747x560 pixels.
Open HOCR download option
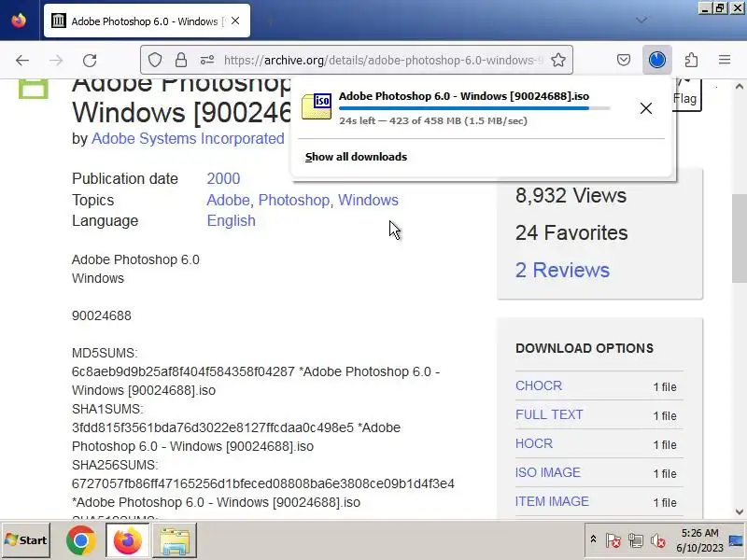pyautogui.click(x=534, y=443)
